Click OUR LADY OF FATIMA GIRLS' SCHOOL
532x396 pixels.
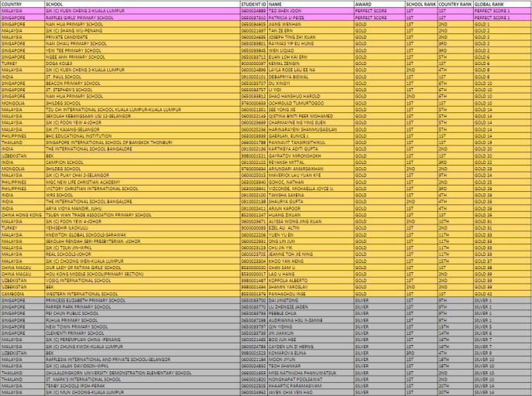click(x=142, y=268)
